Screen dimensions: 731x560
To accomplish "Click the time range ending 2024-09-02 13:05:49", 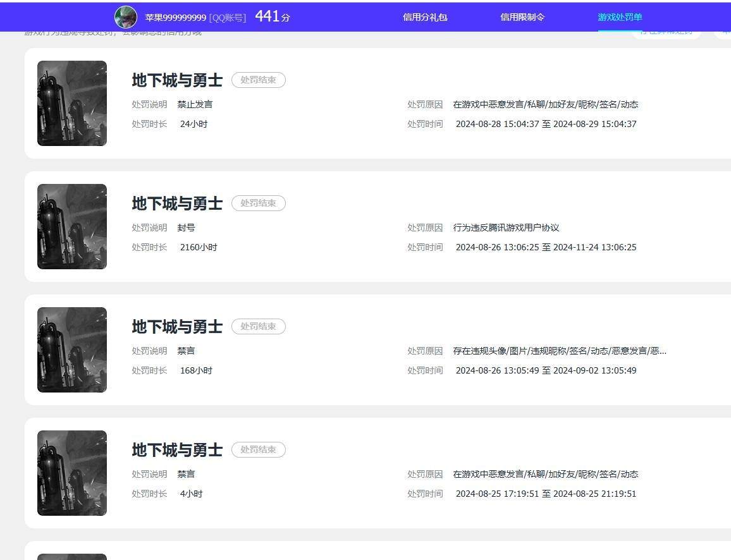I will tap(546, 370).
